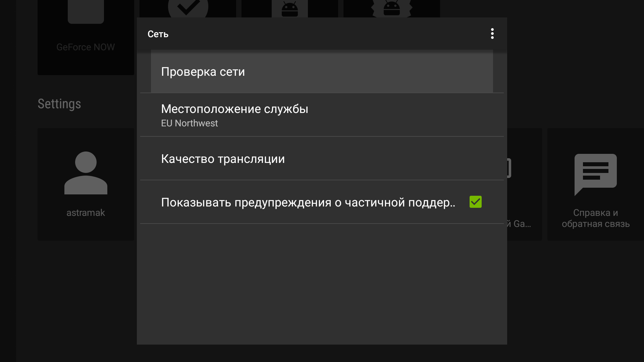Click the astramak user avatar icon
The width and height of the screenshot is (644, 362).
(86, 173)
